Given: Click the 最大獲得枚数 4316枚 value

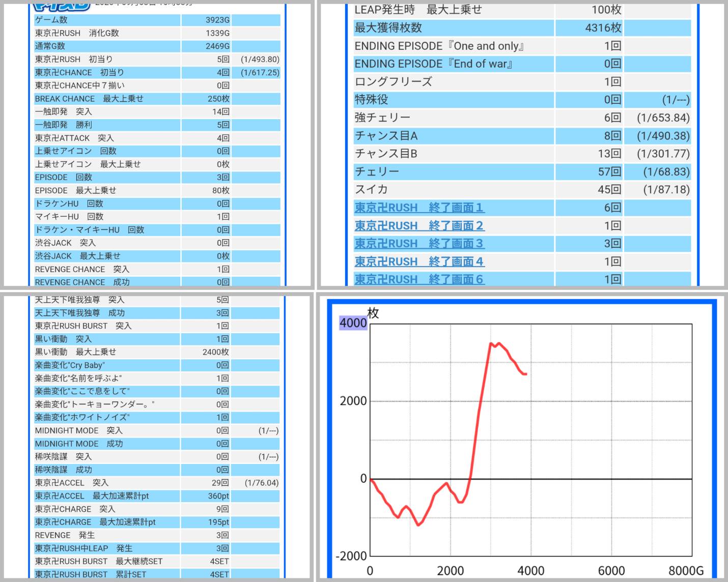Looking at the screenshot, I should tap(603, 28).
